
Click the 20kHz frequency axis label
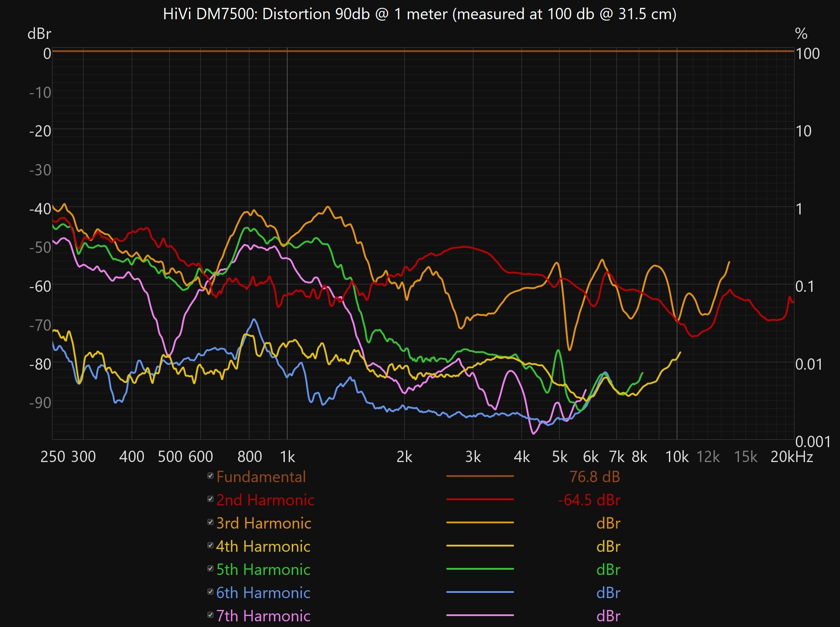pyautogui.click(x=792, y=457)
